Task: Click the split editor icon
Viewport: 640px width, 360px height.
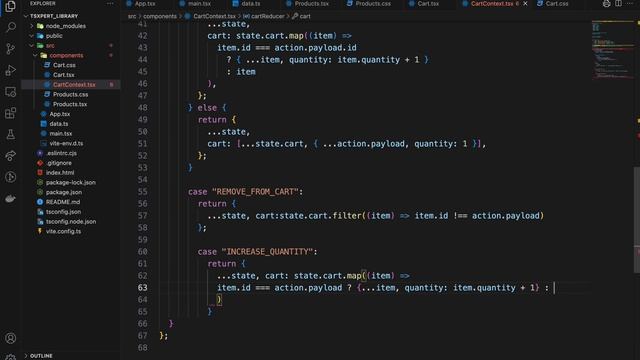Action: click(x=618, y=3)
